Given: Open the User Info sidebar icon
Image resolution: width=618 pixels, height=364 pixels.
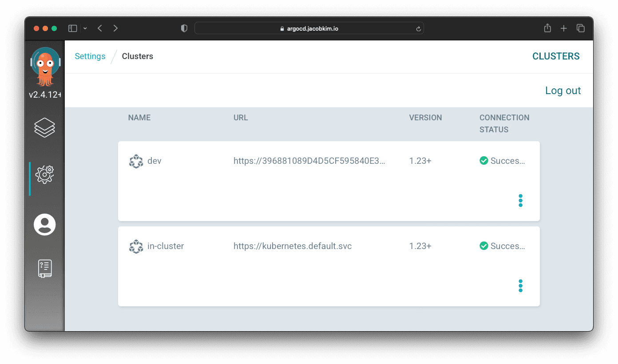Looking at the screenshot, I should pyautogui.click(x=44, y=225).
